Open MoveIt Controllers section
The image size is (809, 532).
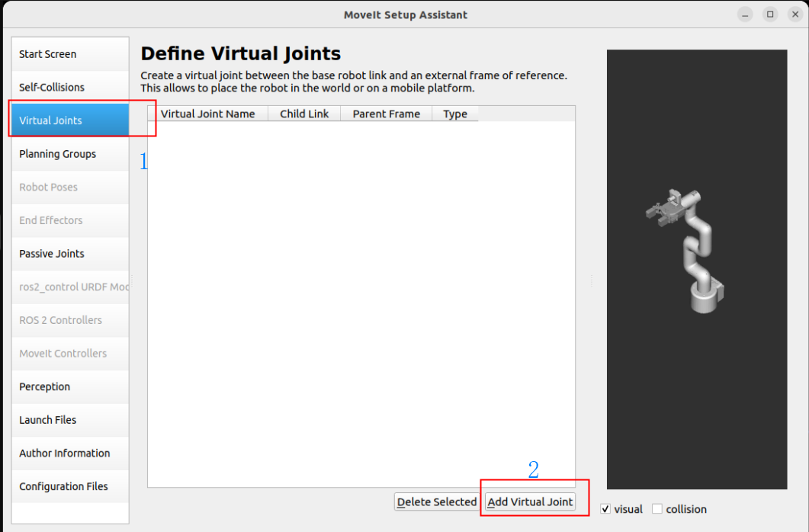(70, 353)
